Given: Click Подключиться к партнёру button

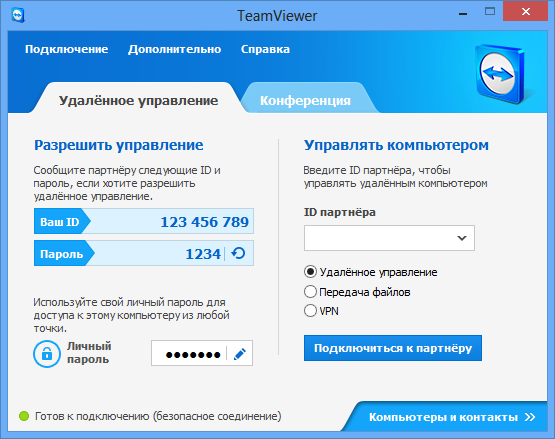Looking at the screenshot, I should tap(393, 348).
